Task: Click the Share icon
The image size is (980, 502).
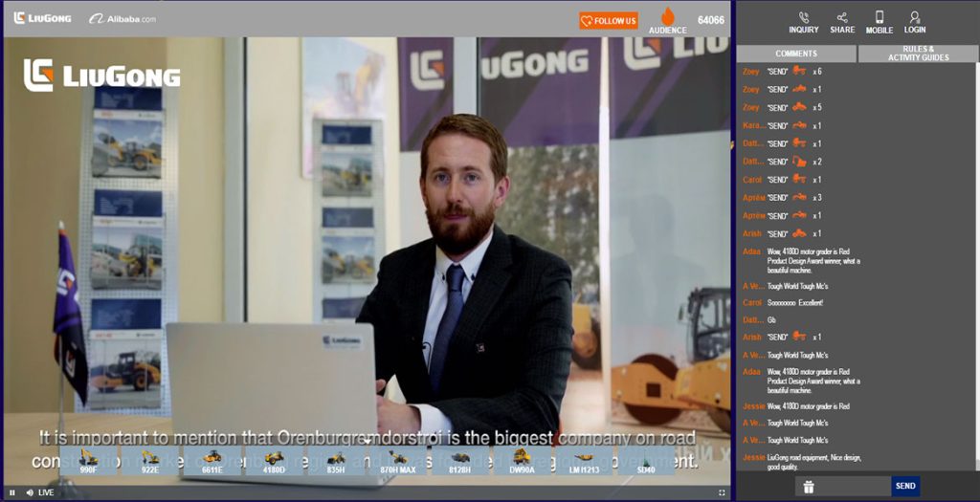Action: point(842,17)
